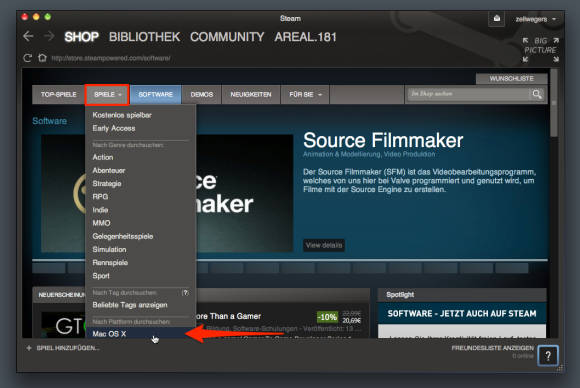Click Freundesliste anzeigen

tap(493, 348)
